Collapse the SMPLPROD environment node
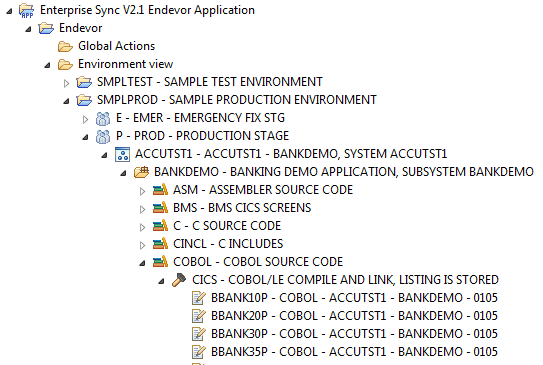 (x=66, y=102)
